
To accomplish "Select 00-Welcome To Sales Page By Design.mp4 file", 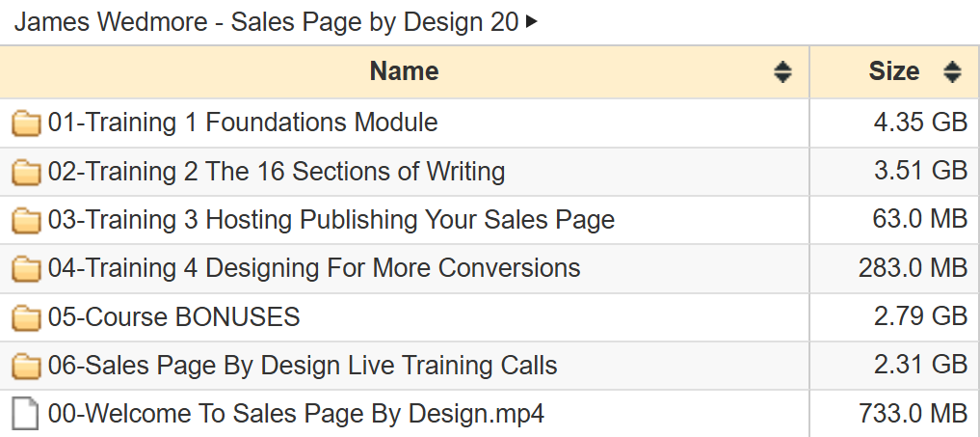I will tap(296, 414).
